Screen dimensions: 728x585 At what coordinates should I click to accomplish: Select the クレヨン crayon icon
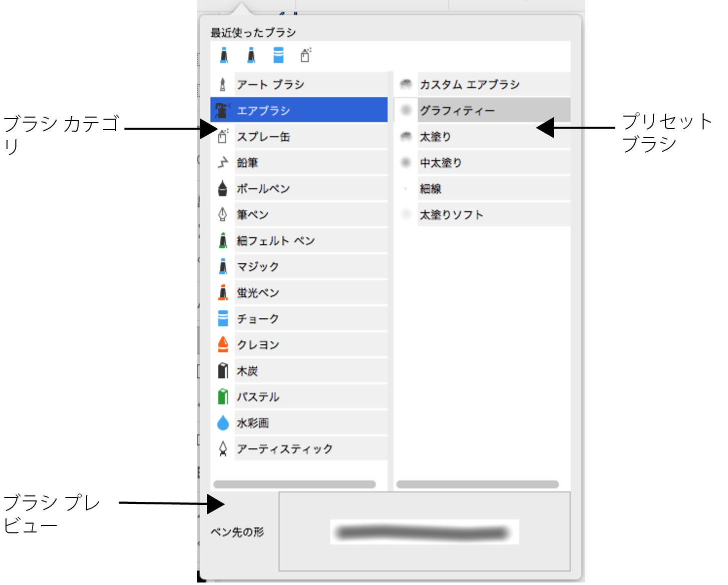pos(223,345)
